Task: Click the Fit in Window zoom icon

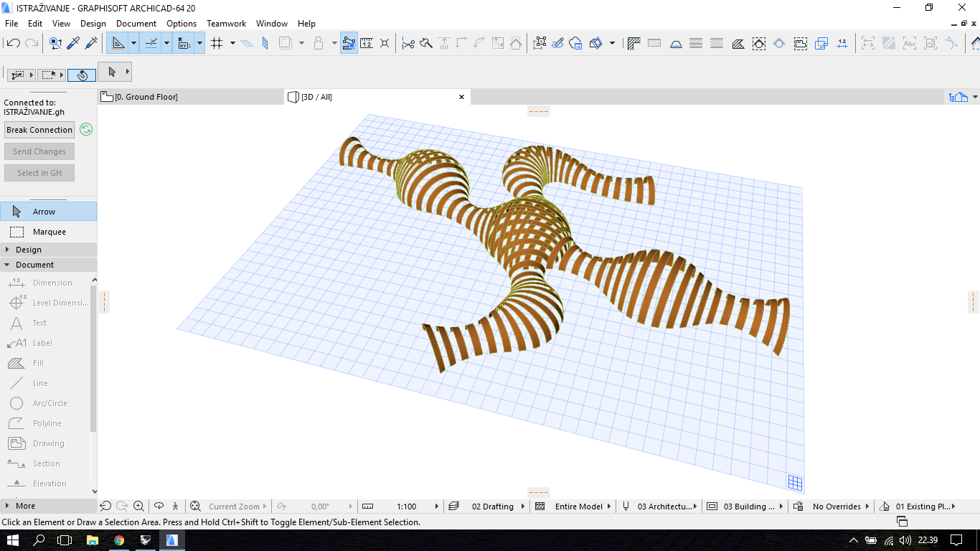Action: pos(195,506)
